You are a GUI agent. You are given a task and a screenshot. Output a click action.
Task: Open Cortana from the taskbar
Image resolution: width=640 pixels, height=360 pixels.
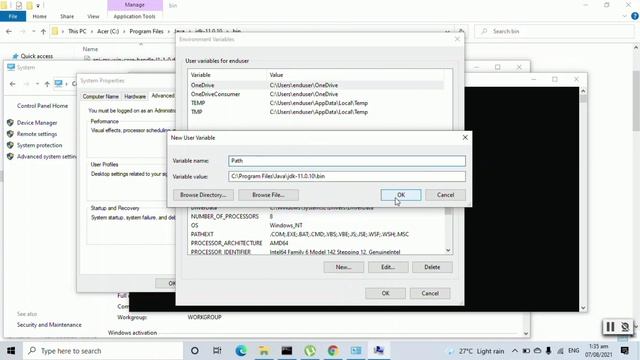click(x=195, y=351)
